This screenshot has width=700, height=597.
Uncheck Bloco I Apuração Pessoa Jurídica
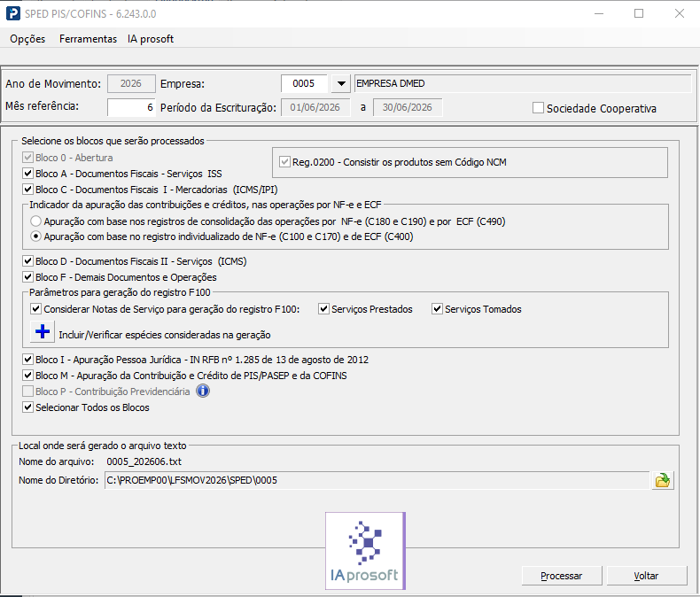[x=27, y=360]
